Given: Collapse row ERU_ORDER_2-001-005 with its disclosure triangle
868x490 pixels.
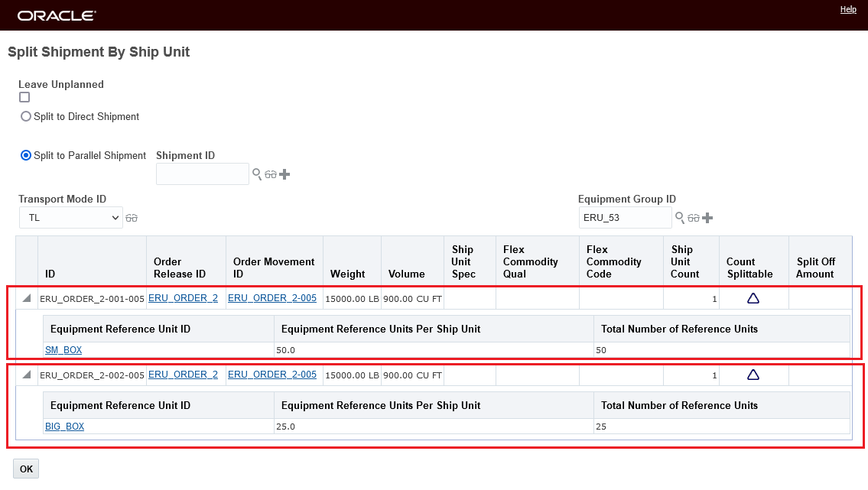Looking at the screenshot, I should pos(26,299).
